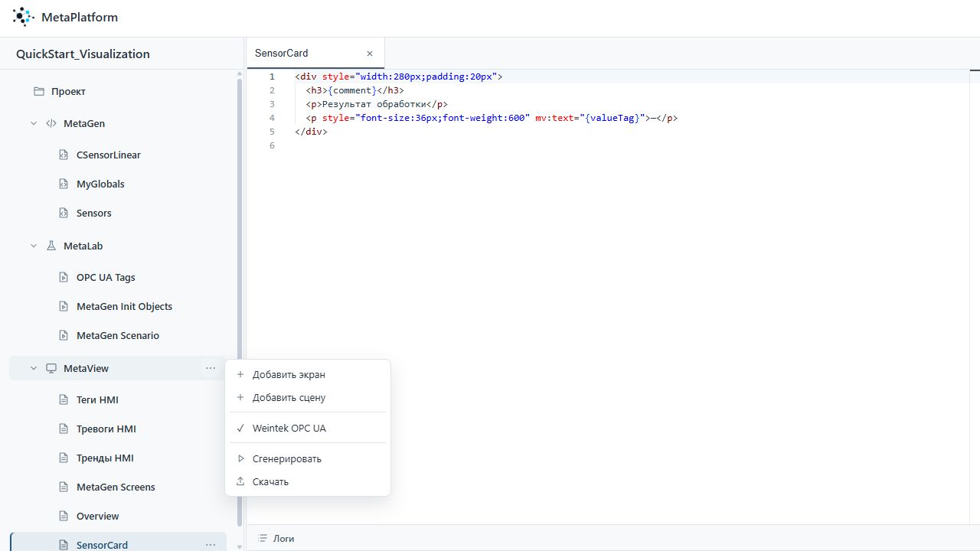
Task: Open the three-dots menu on SensorCard row
Action: pyautogui.click(x=211, y=545)
